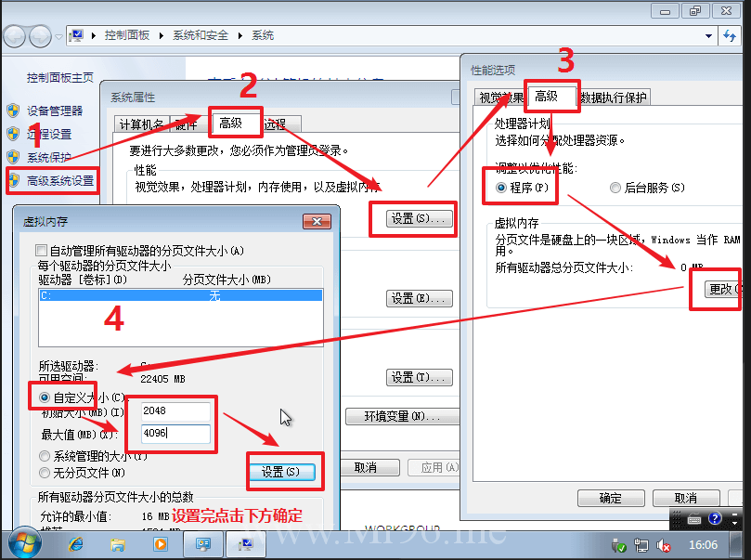The width and height of the screenshot is (751, 560).
Task: Click the Show desktop button on taskbar
Action: point(737,544)
